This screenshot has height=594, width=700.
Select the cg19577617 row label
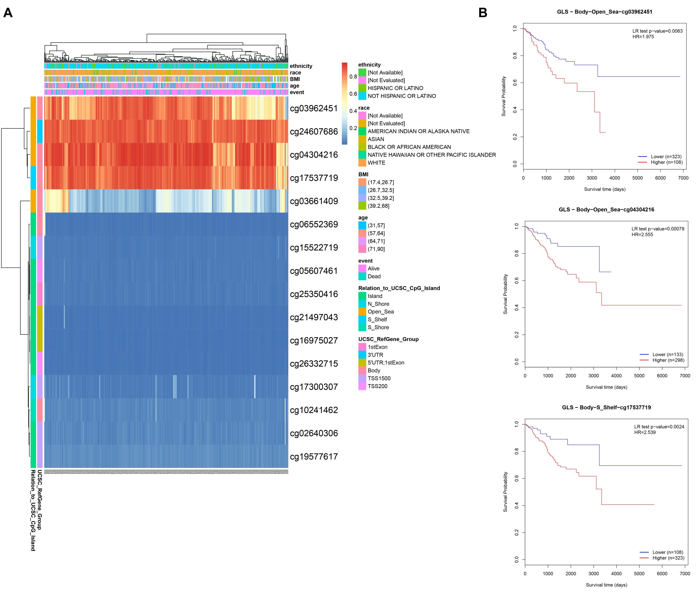313,457
